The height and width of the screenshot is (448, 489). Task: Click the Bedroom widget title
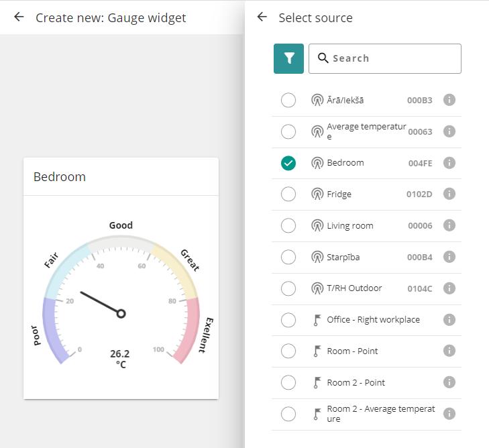pos(60,177)
